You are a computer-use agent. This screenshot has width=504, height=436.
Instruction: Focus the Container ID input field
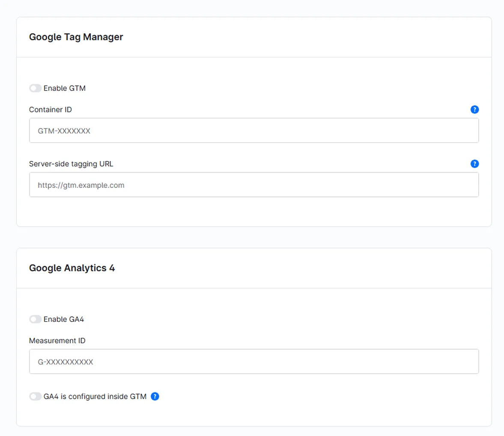[254, 131]
